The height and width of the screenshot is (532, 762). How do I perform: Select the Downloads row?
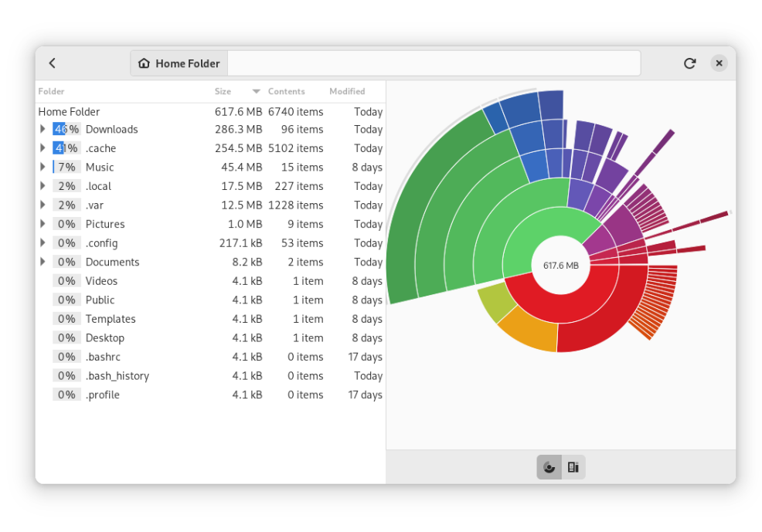(x=210, y=129)
